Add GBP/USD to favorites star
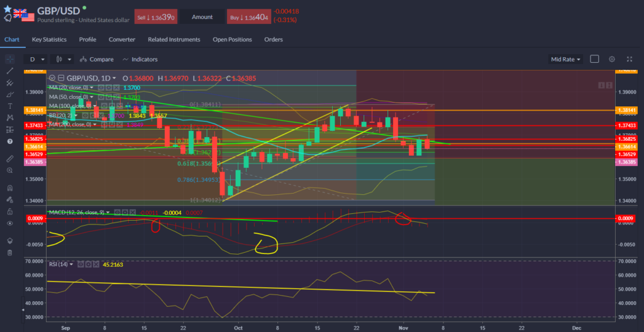Image resolution: width=644 pixels, height=332 pixels. click(x=6, y=8)
